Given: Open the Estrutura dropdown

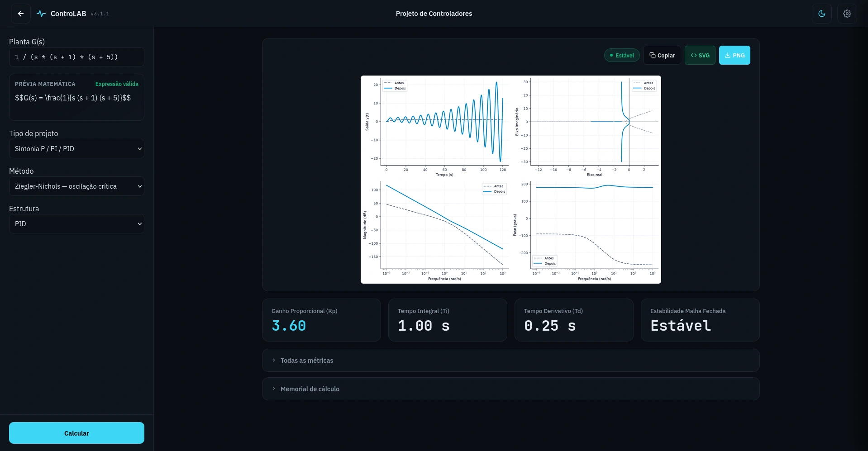Looking at the screenshot, I should coord(76,224).
